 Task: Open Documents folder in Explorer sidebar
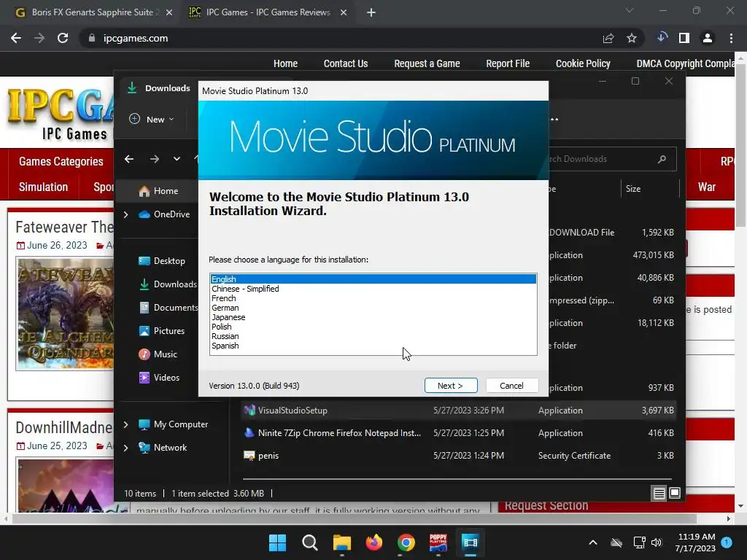click(169, 308)
